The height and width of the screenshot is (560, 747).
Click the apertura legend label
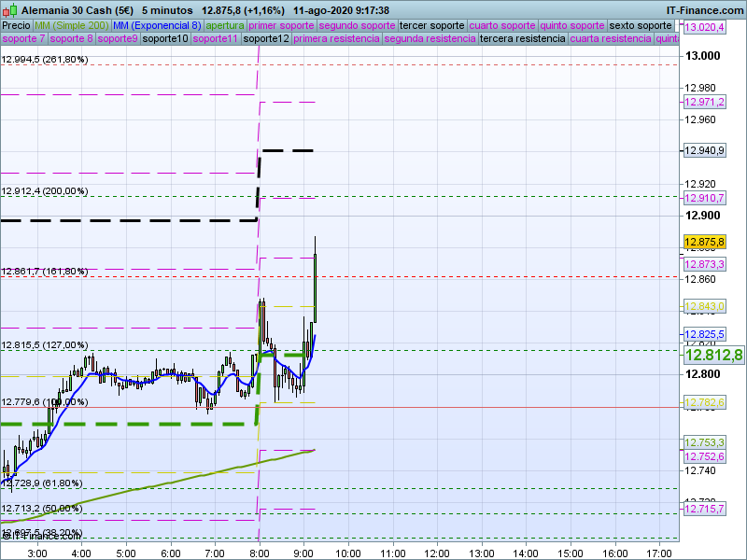[x=225, y=25]
